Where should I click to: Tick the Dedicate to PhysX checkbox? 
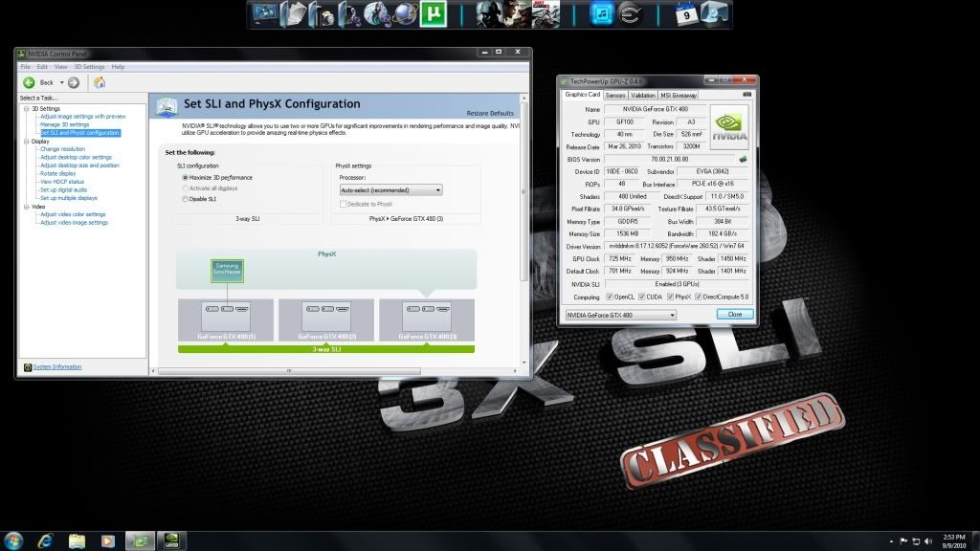click(344, 205)
